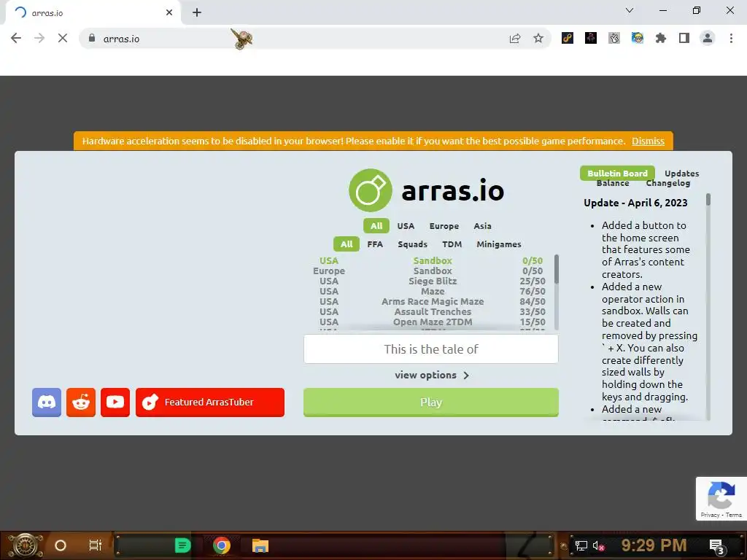
Task: Open Cortana circle on taskbar
Action: 61,545
